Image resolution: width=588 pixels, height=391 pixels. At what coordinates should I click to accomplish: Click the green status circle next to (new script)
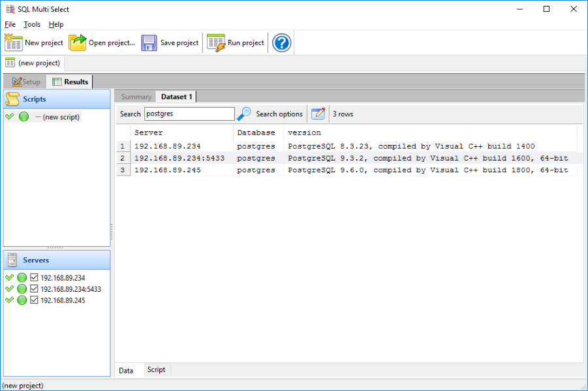click(x=23, y=117)
